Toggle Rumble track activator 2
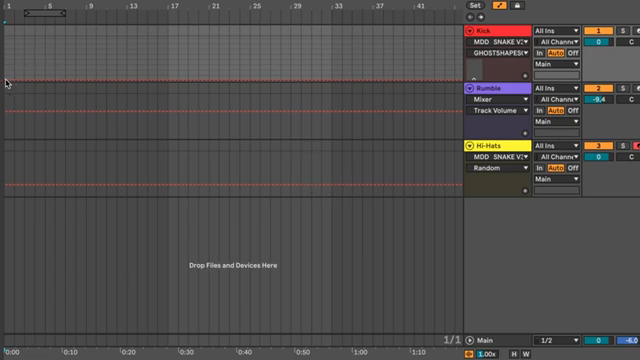 click(598, 88)
